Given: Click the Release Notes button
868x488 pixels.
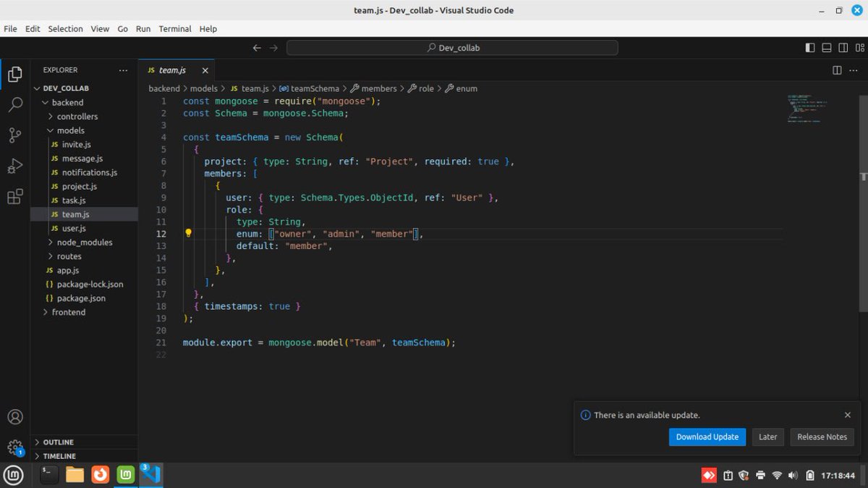Looking at the screenshot, I should click(822, 437).
